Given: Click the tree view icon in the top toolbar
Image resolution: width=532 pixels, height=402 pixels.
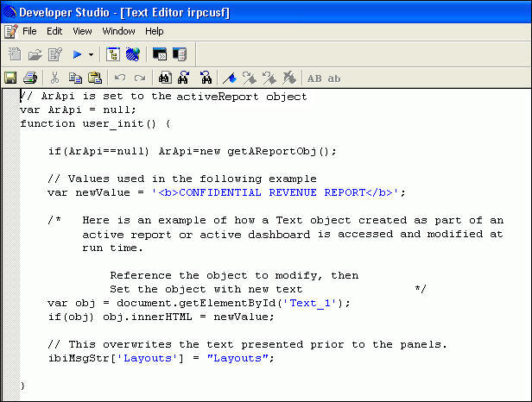Looking at the screenshot, I should [x=113, y=54].
